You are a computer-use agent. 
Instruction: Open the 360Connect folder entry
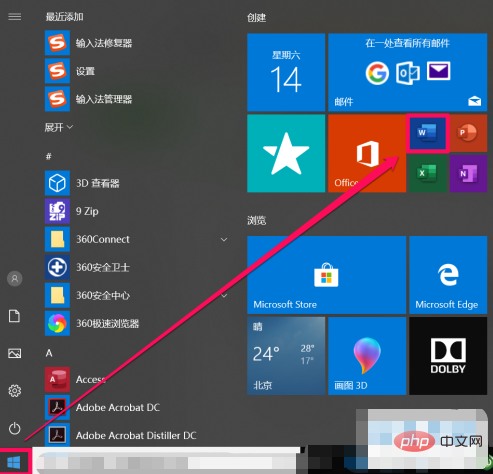coord(137,239)
